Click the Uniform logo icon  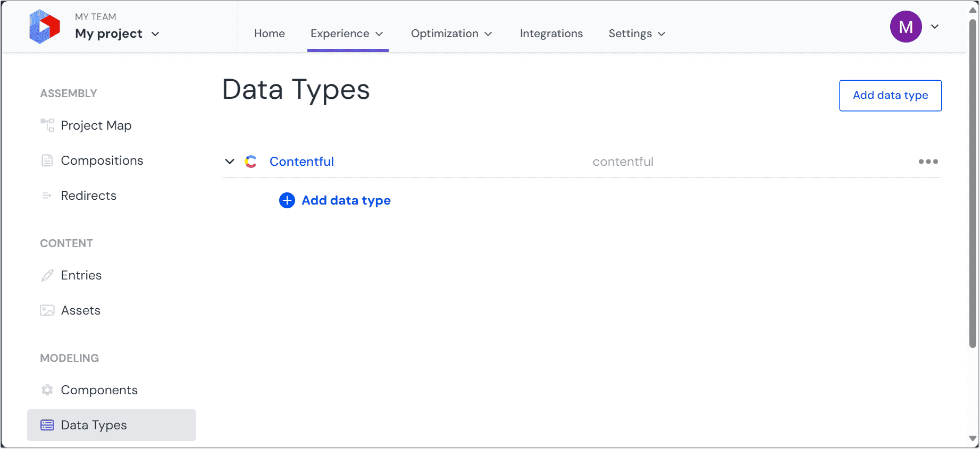click(45, 27)
